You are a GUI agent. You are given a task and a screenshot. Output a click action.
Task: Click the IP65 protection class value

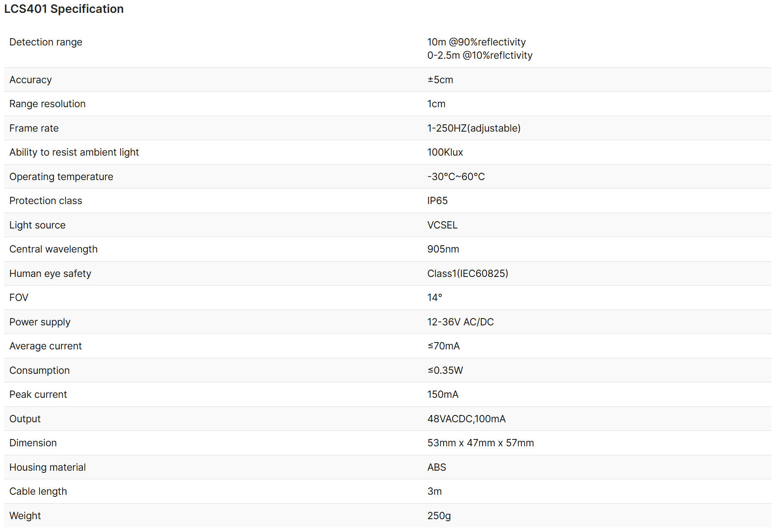[437, 201]
